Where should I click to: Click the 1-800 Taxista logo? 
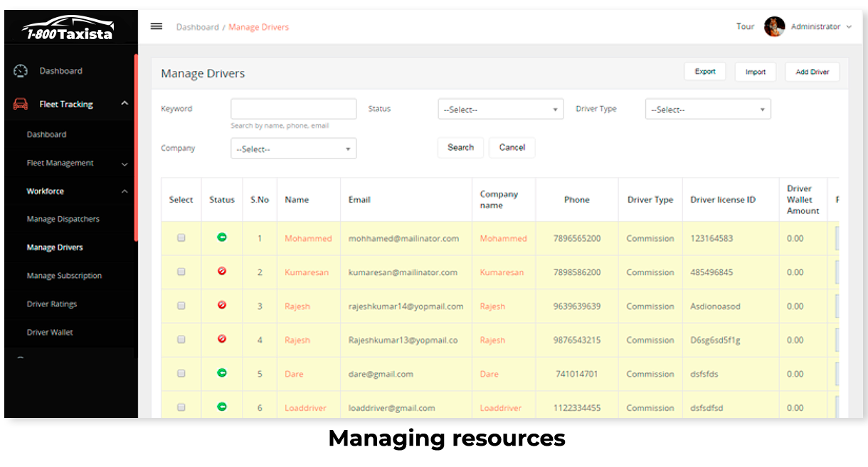tap(68, 28)
